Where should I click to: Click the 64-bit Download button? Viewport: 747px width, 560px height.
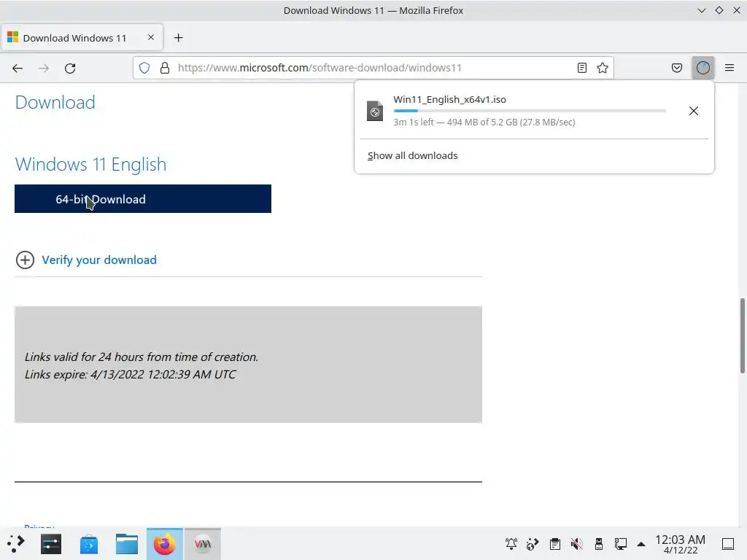pyautogui.click(x=143, y=198)
